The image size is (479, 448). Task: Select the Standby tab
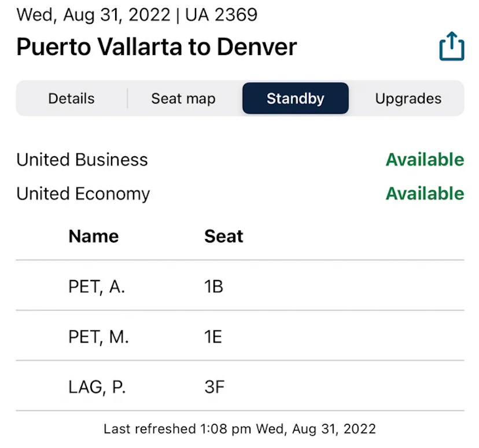point(295,98)
